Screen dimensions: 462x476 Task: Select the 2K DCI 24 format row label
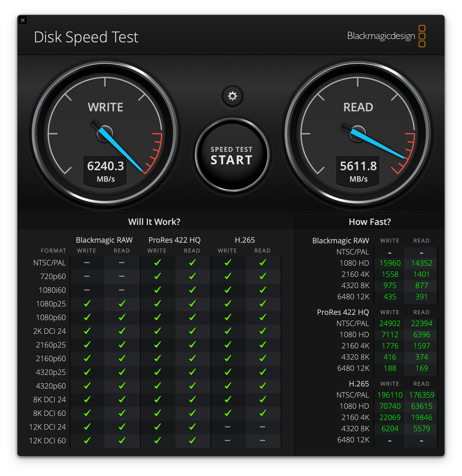point(49,331)
